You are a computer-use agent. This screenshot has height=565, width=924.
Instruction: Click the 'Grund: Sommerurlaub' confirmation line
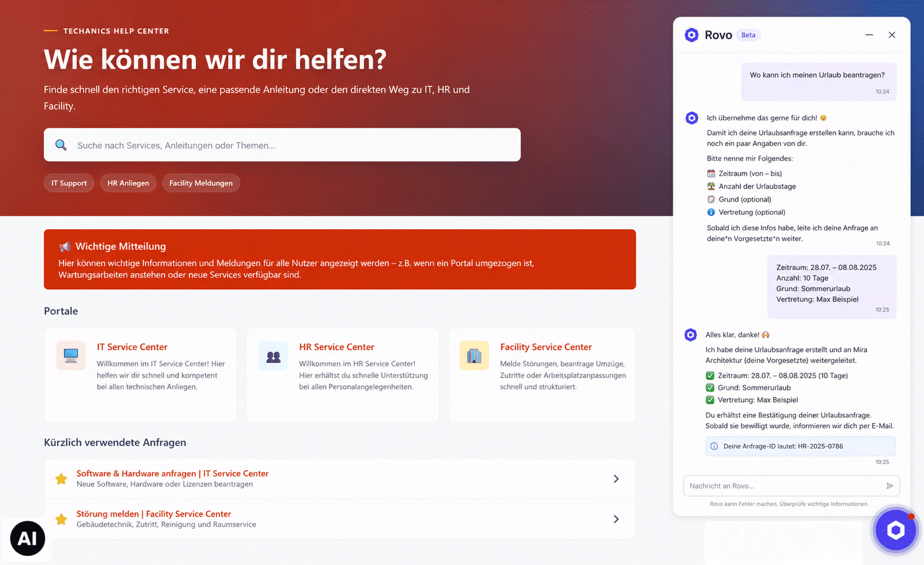tap(748, 388)
